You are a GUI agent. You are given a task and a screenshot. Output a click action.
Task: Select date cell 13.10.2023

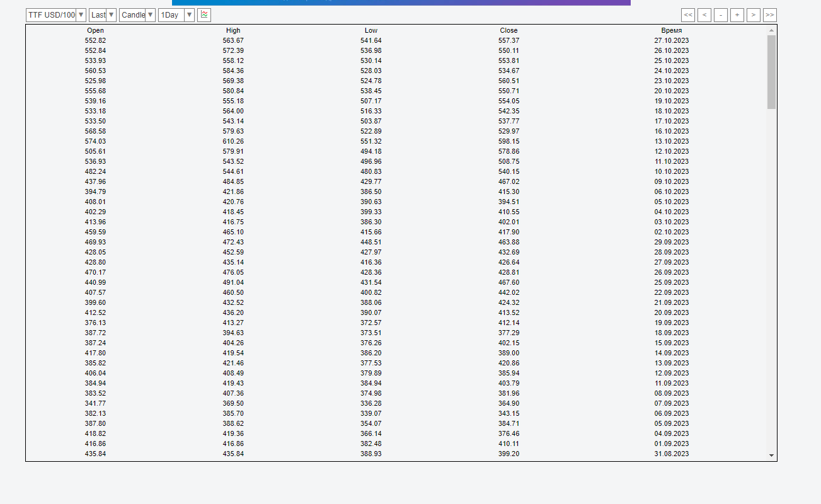[x=672, y=141]
